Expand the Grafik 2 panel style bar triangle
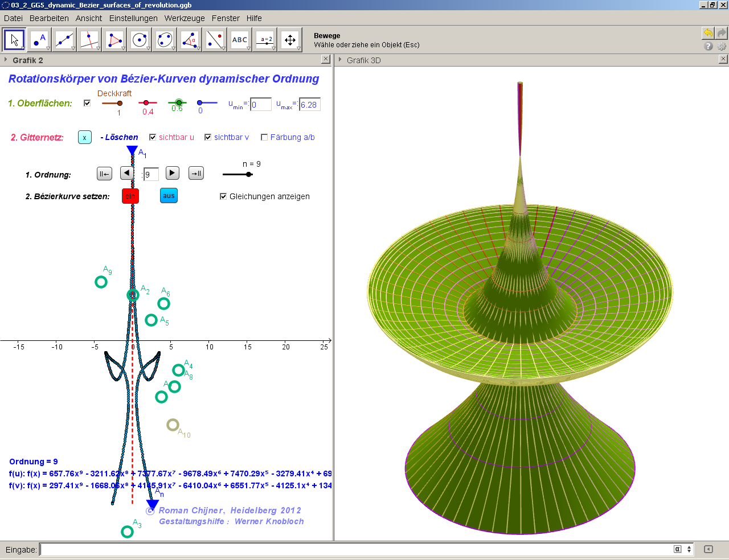The width and height of the screenshot is (729, 560). (6, 60)
